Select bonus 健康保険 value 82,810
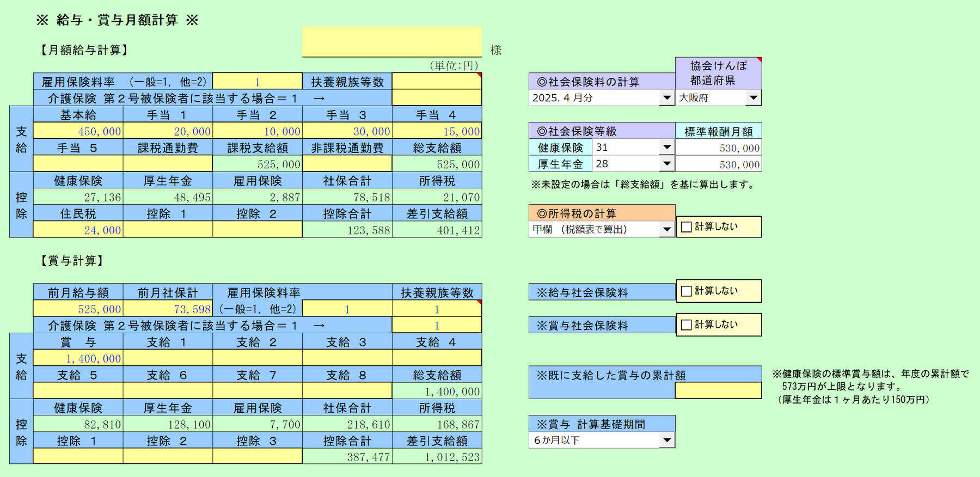The height and width of the screenshot is (477, 980). (x=78, y=424)
